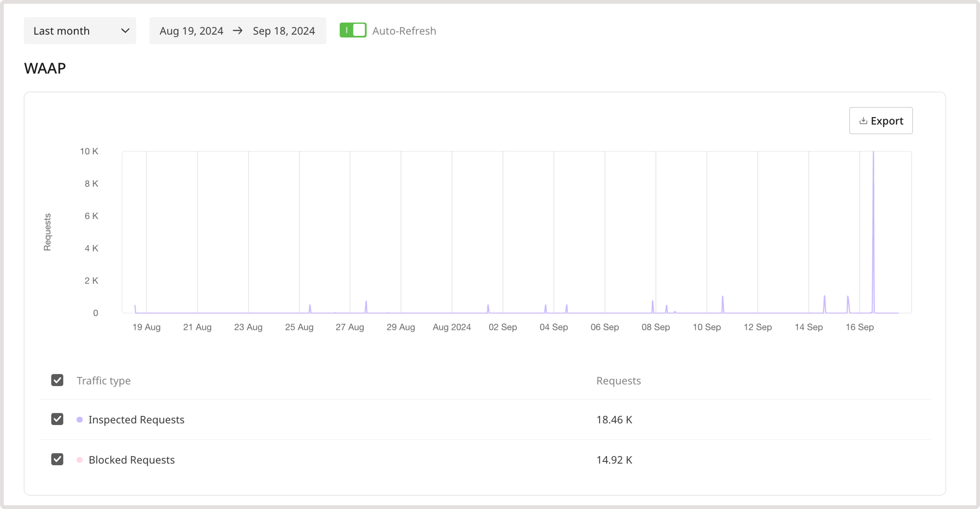Click the arrow icon between the date fields
Viewport: 980px width, 509px height.
[x=238, y=31]
